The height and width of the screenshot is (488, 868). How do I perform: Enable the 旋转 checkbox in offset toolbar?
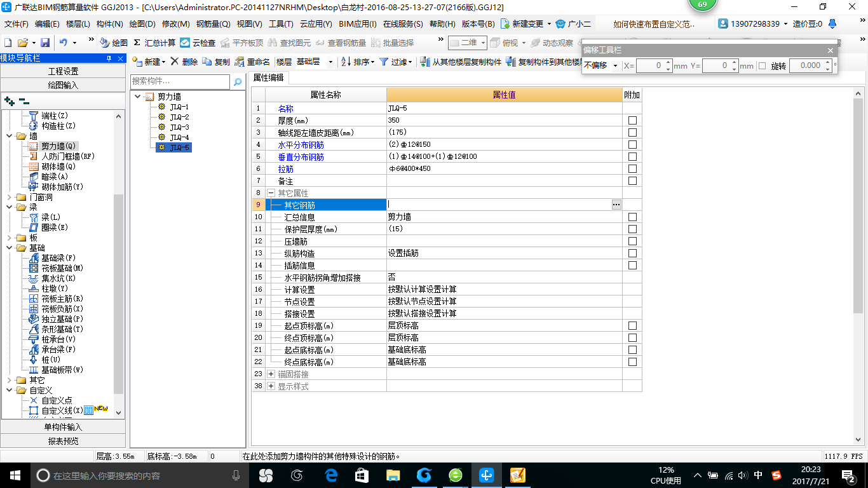762,65
